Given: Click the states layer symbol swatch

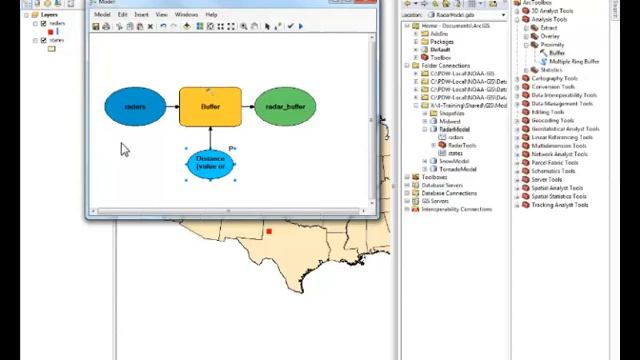Looking at the screenshot, I should coord(51,49).
